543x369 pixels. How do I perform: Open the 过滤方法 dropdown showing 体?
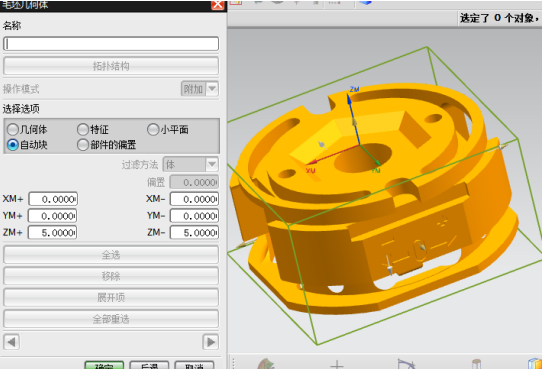(x=190, y=164)
